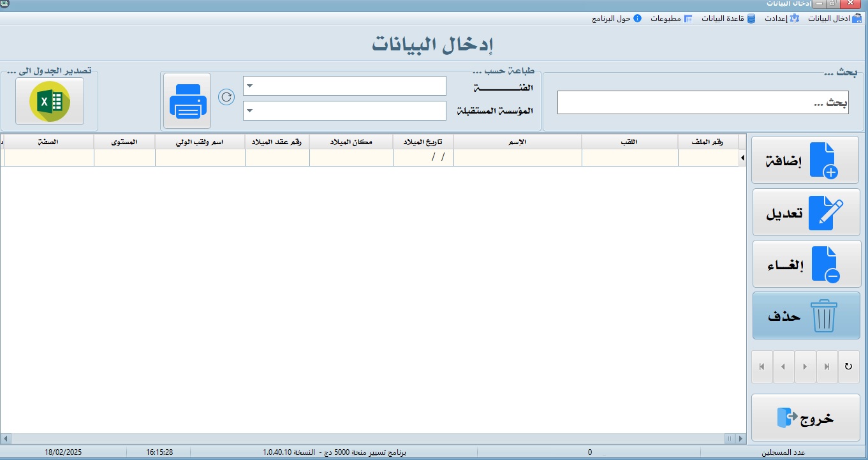Viewport: 868px width, 460px height.
Task: Open the إعدادت menu
Action: tap(781, 19)
